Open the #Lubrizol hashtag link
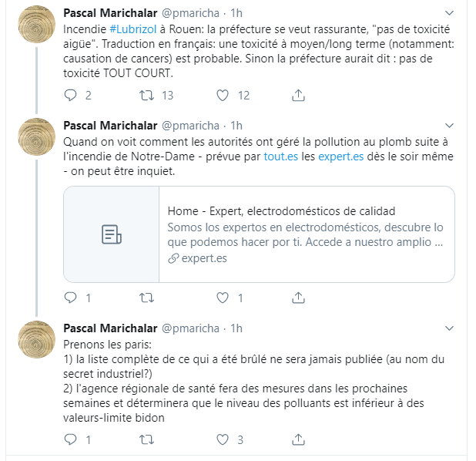This screenshot has height=461, width=476. tap(134, 29)
